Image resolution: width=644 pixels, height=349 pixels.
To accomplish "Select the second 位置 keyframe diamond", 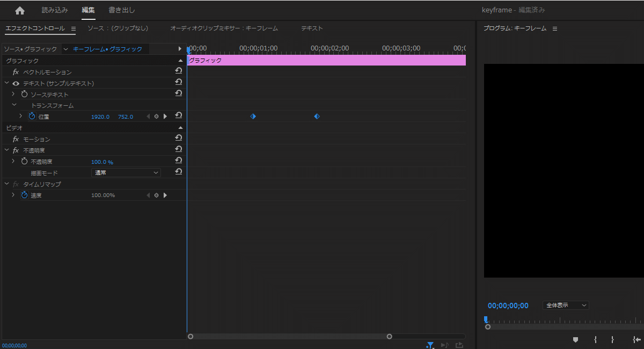I will tap(317, 117).
